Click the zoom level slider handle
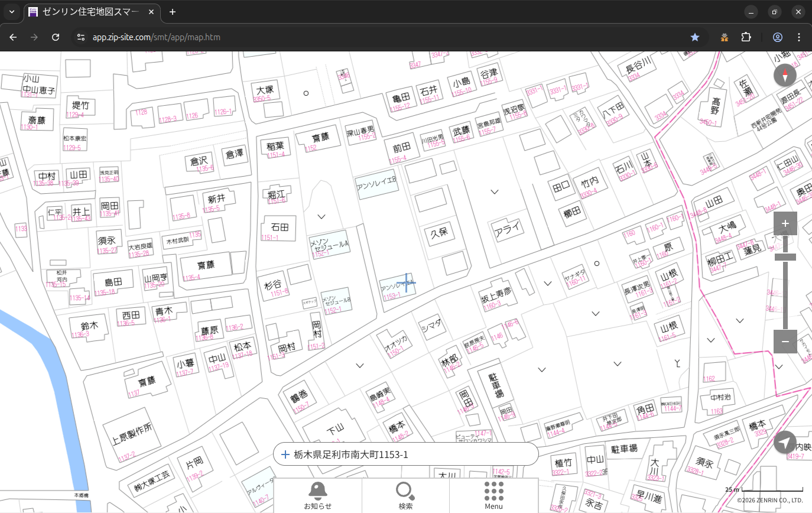812x513 pixels. click(x=785, y=256)
